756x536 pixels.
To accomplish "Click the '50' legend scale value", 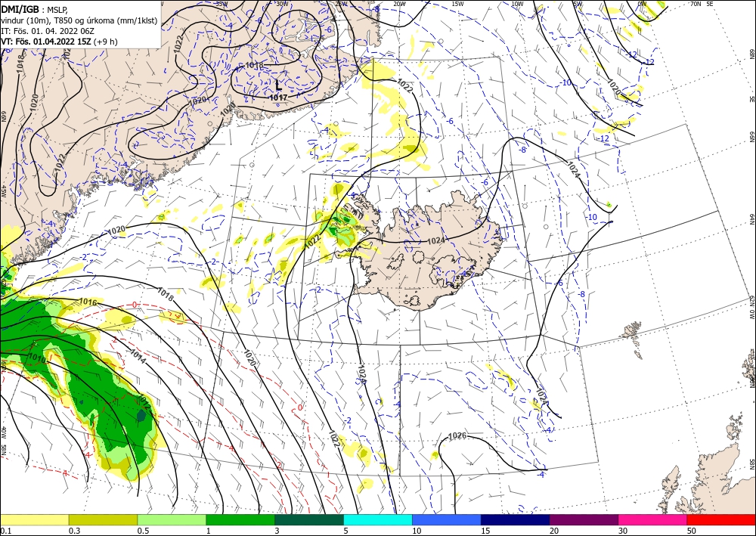I will click(x=692, y=531).
